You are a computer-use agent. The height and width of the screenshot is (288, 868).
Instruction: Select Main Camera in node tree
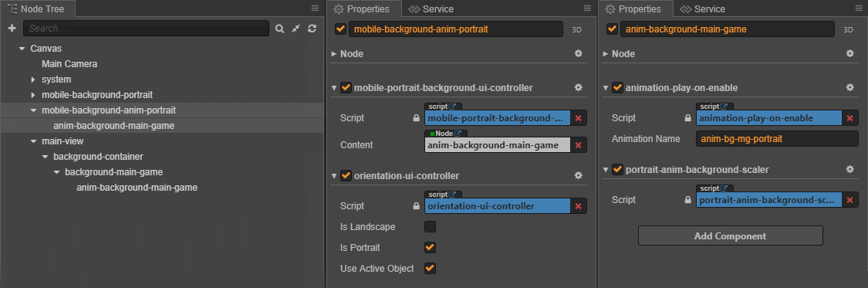pyautogui.click(x=69, y=64)
